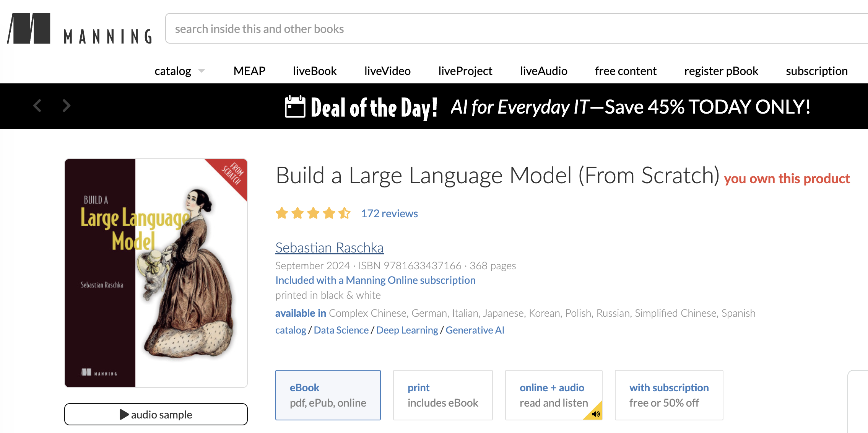Open the liveProject menu item
Viewport: 868px width, 433px height.
[465, 71]
